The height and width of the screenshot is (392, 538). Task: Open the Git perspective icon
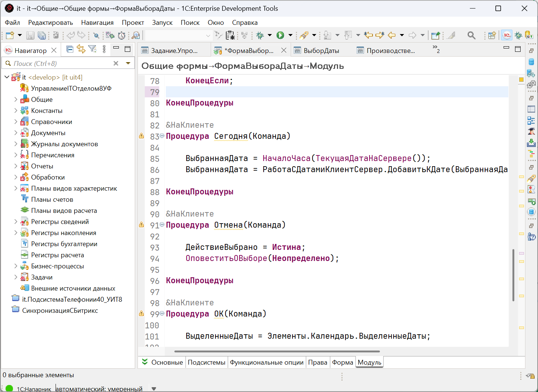pos(529,35)
